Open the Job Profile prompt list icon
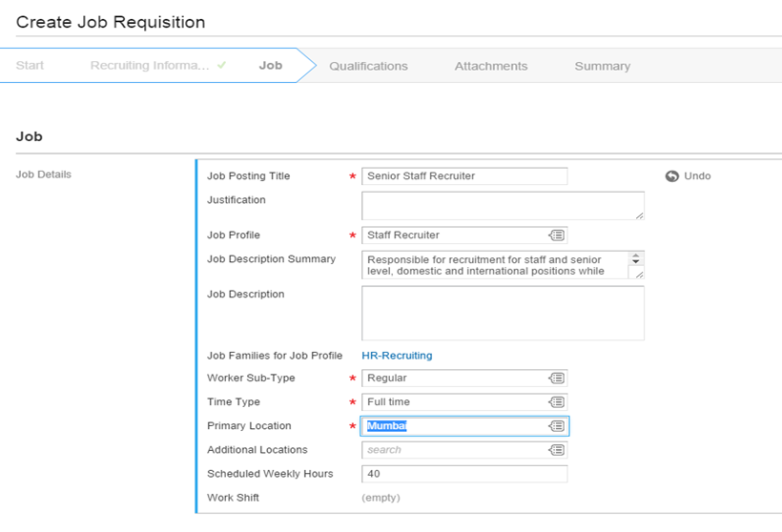782x532 pixels. point(557,235)
